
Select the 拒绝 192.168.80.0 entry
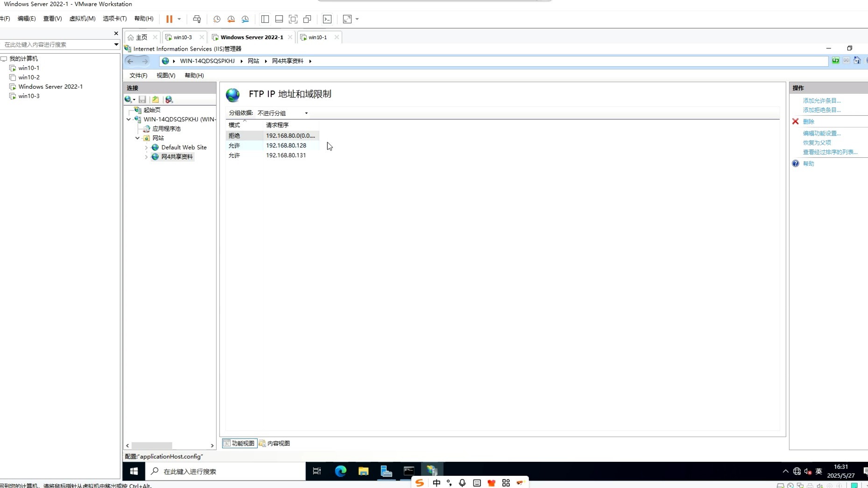pyautogui.click(x=272, y=135)
